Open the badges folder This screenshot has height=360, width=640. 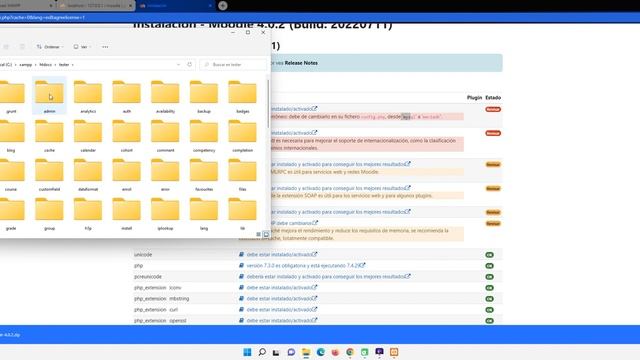click(242, 96)
